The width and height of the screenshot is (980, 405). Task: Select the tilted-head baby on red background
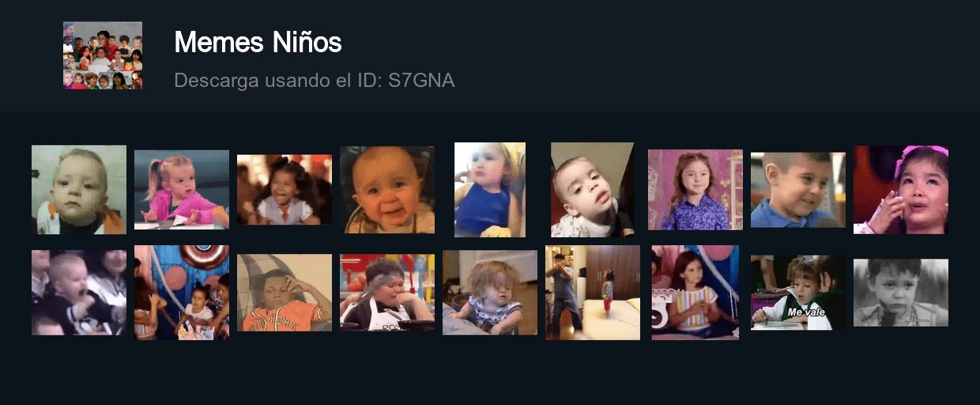point(593,190)
